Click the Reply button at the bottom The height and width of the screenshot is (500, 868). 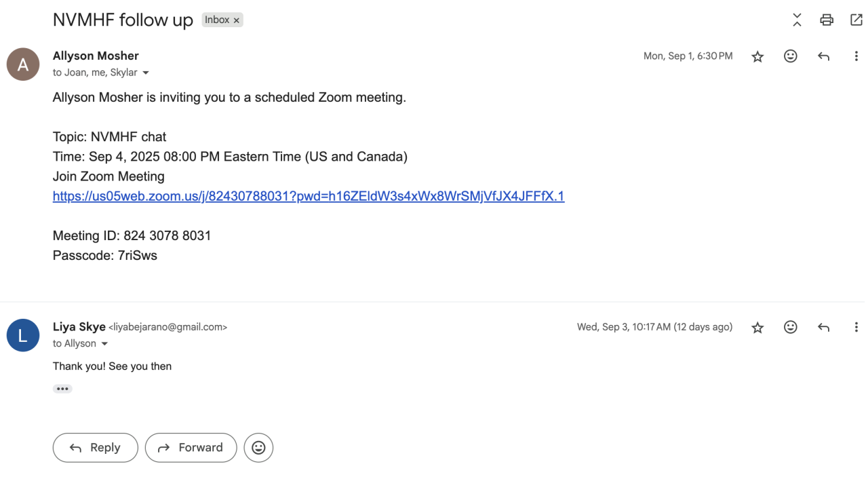point(95,448)
